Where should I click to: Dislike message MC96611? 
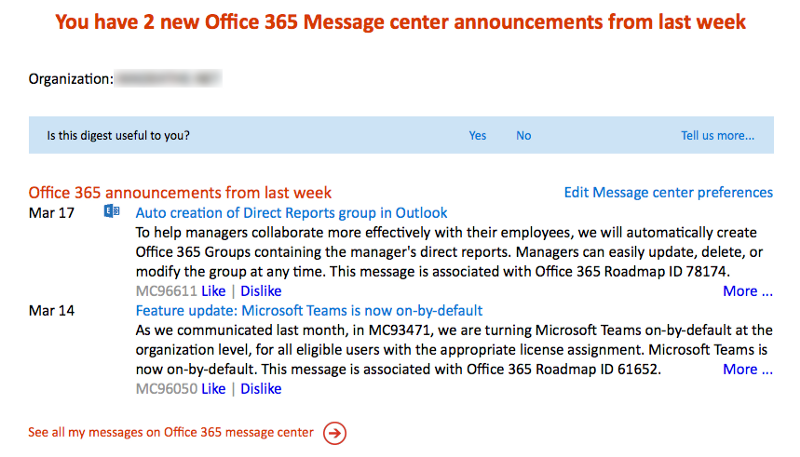[x=261, y=291]
